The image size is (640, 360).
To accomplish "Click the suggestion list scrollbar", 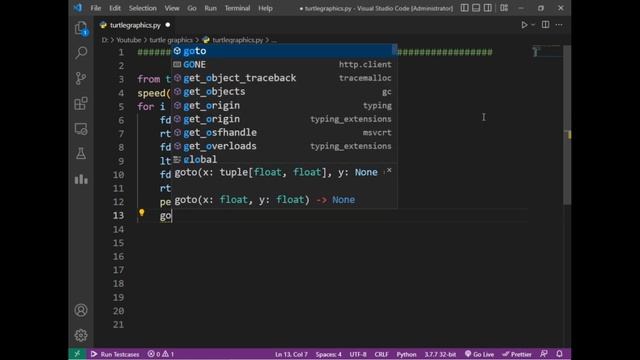I will (x=394, y=49).
